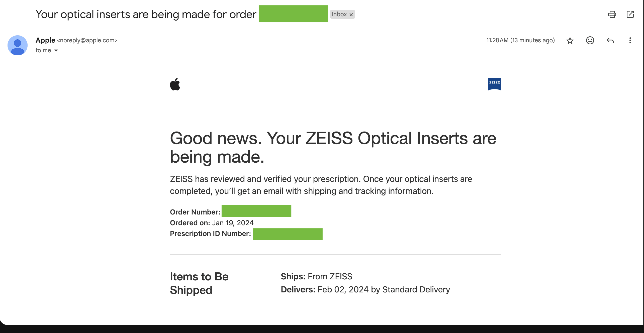Remove the Inbox label with the x
Viewport: 644px width, 333px height.
[351, 14]
